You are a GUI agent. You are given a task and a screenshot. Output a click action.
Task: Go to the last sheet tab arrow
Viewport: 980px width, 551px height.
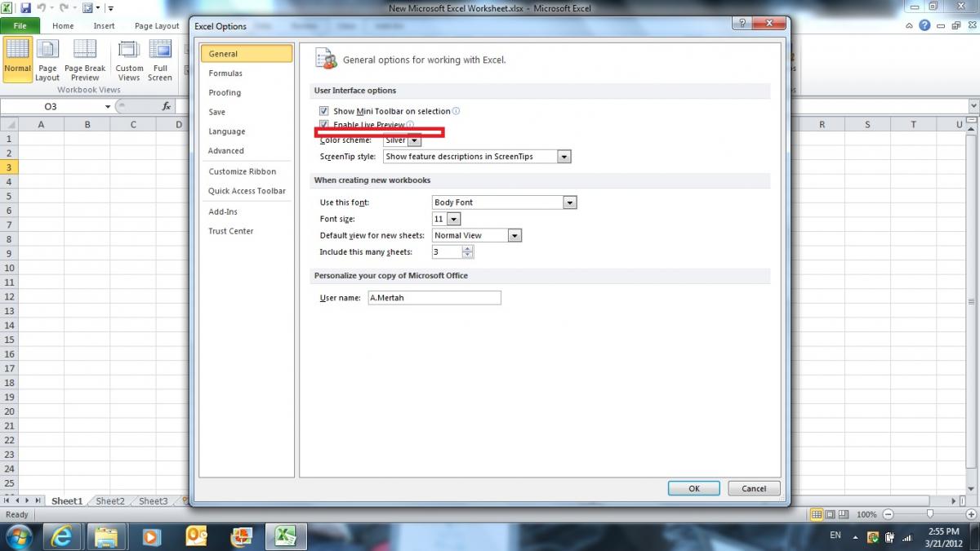coord(39,500)
